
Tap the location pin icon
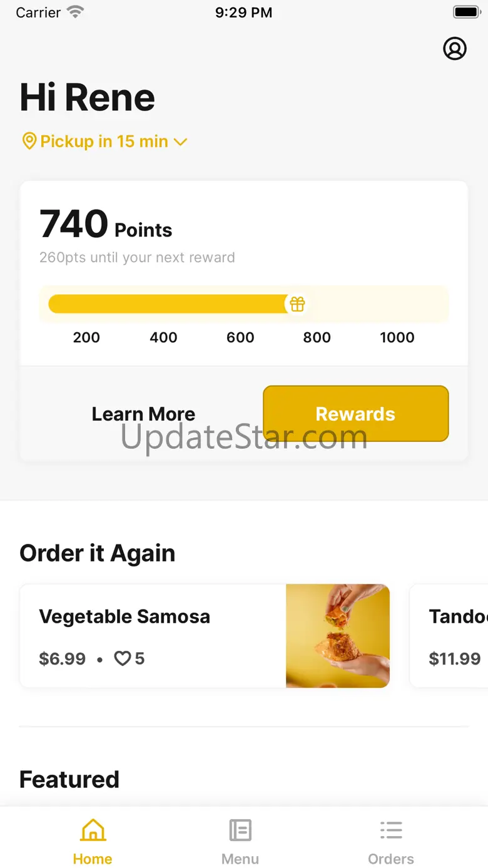tap(29, 141)
